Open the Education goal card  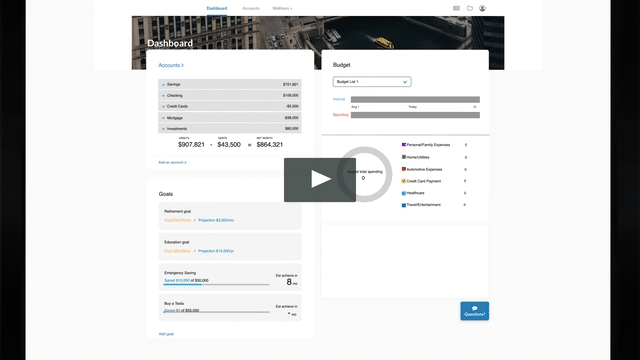pyautogui.click(x=230, y=247)
